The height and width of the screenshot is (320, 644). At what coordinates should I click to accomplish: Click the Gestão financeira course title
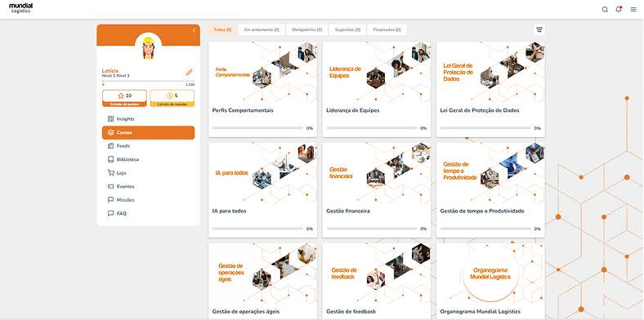click(348, 211)
